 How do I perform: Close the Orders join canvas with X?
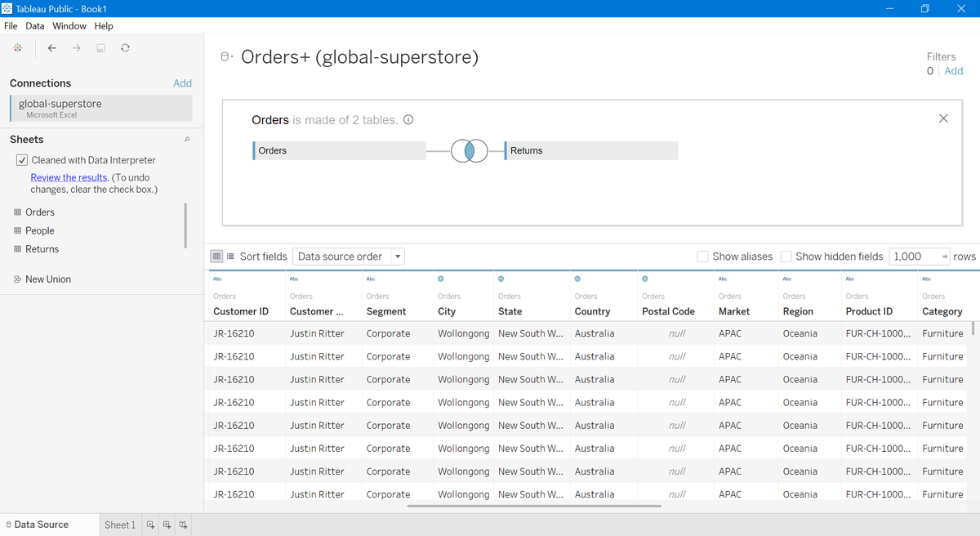click(943, 118)
